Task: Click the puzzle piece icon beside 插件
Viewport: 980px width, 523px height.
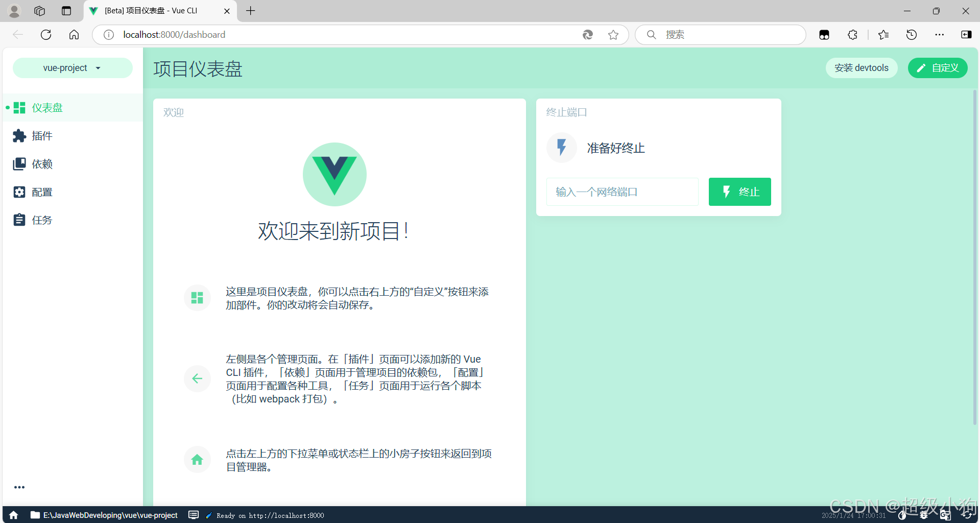Action: click(x=19, y=136)
